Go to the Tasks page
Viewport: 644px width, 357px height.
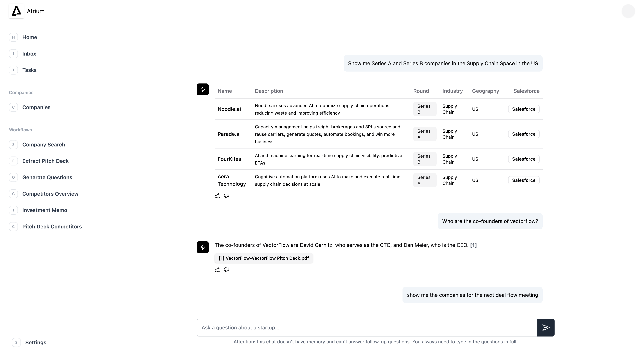tap(29, 70)
